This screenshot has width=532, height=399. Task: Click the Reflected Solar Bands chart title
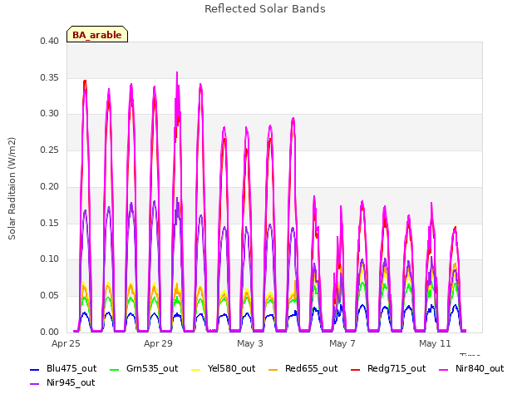(265, 9)
